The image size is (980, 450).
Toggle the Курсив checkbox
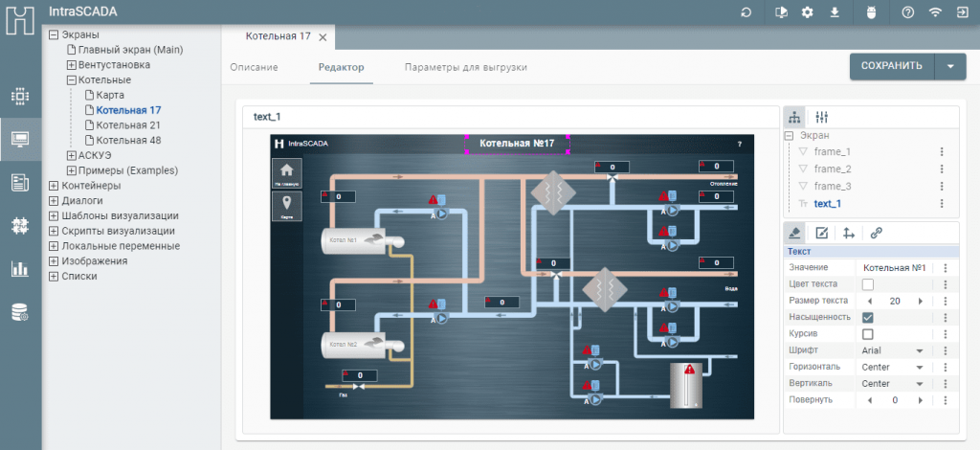pos(867,334)
